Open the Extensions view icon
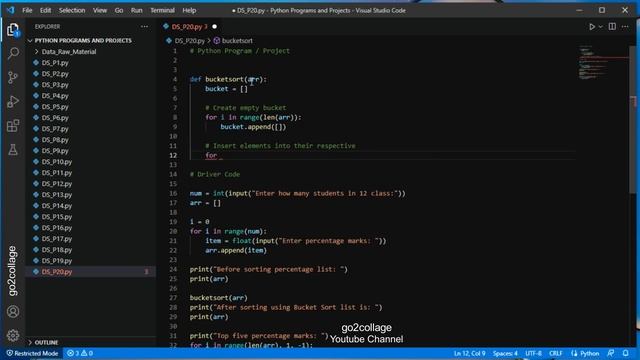This screenshot has width=640, height=360. [x=13, y=126]
